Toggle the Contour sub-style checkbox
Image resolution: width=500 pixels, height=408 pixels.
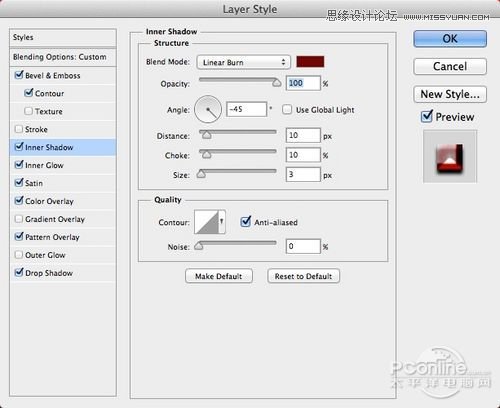click(x=29, y=93)
